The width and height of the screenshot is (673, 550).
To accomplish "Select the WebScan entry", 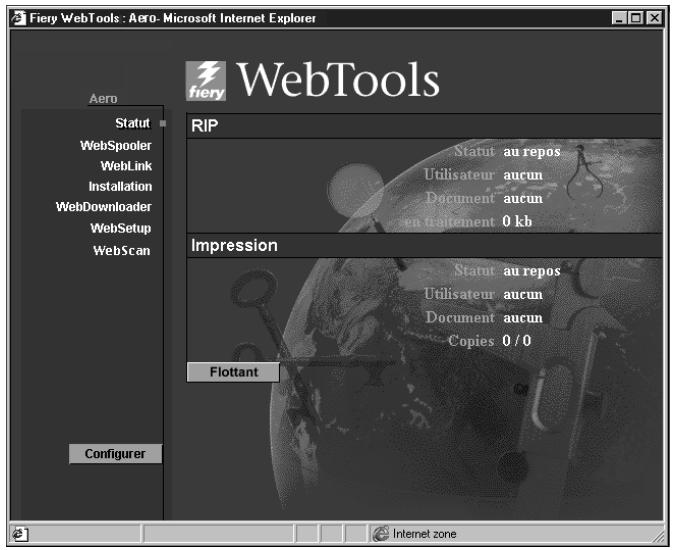I will [122, 250].
